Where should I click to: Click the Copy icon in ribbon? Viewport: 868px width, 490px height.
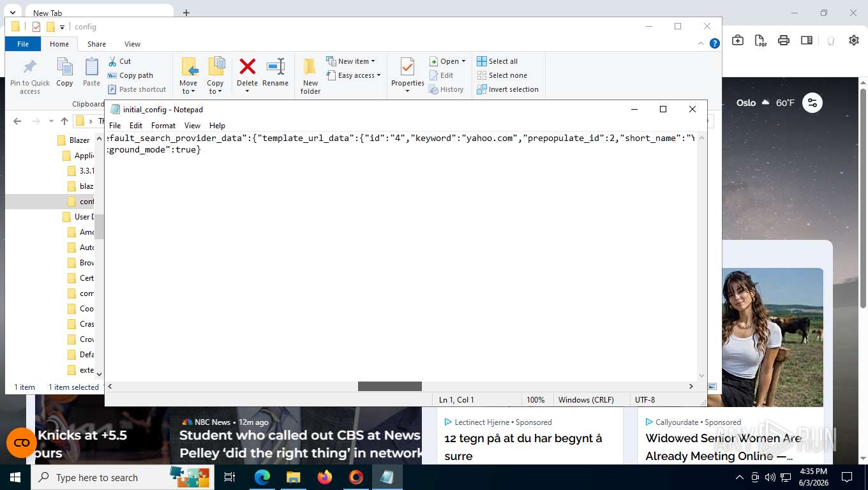coord(64,67)
